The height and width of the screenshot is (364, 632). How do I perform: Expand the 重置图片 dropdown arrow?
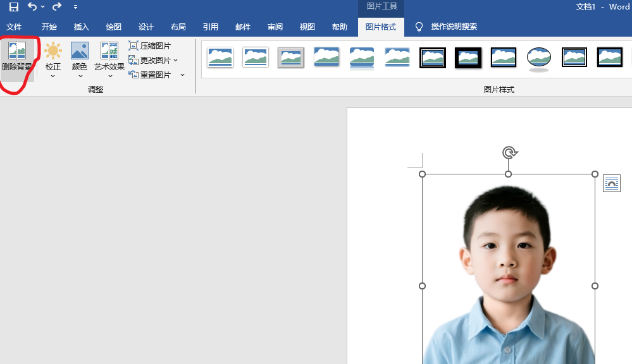point(183,75)
